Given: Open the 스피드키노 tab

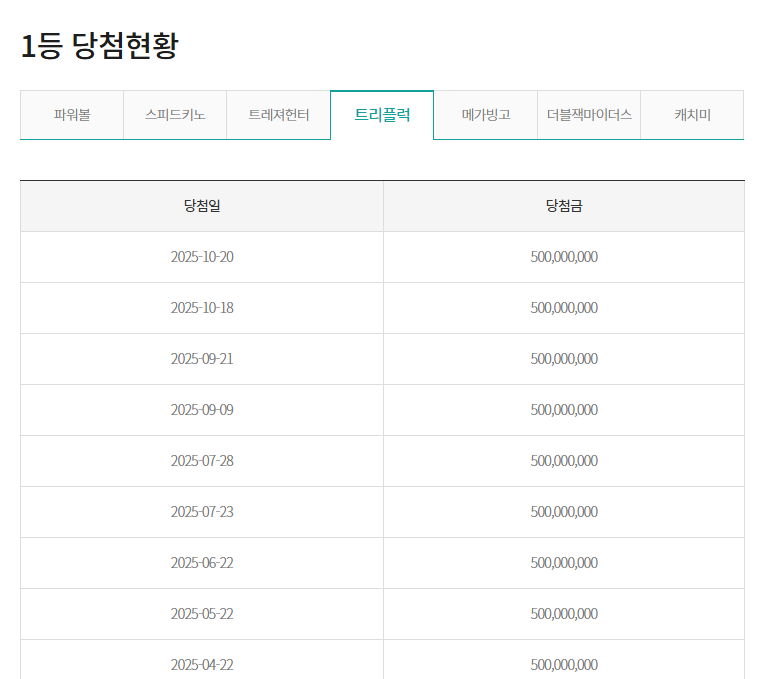Looking at the screenshot, I should (175, 115).
